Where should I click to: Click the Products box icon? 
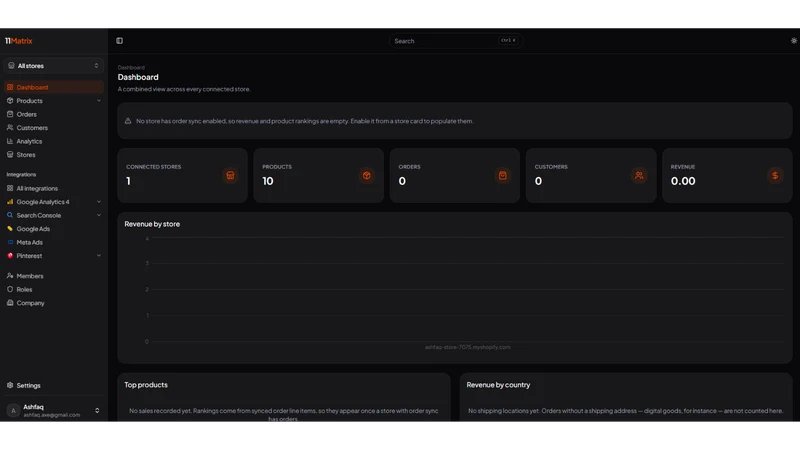(x=366, y=176)
